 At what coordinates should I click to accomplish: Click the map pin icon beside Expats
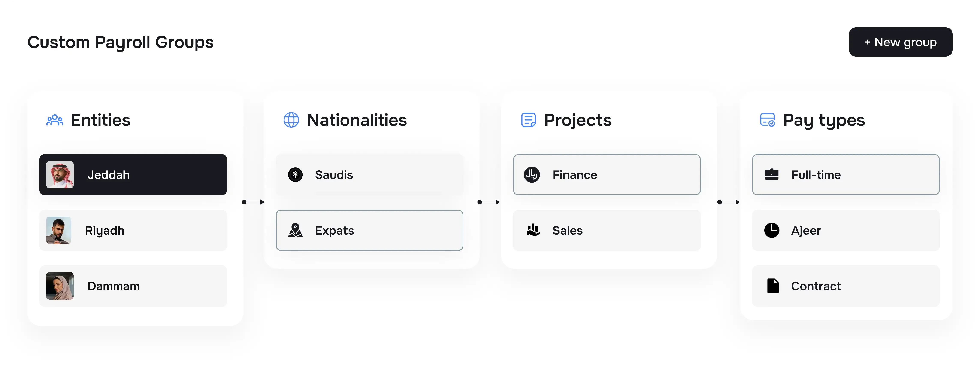tap(296, 230)
